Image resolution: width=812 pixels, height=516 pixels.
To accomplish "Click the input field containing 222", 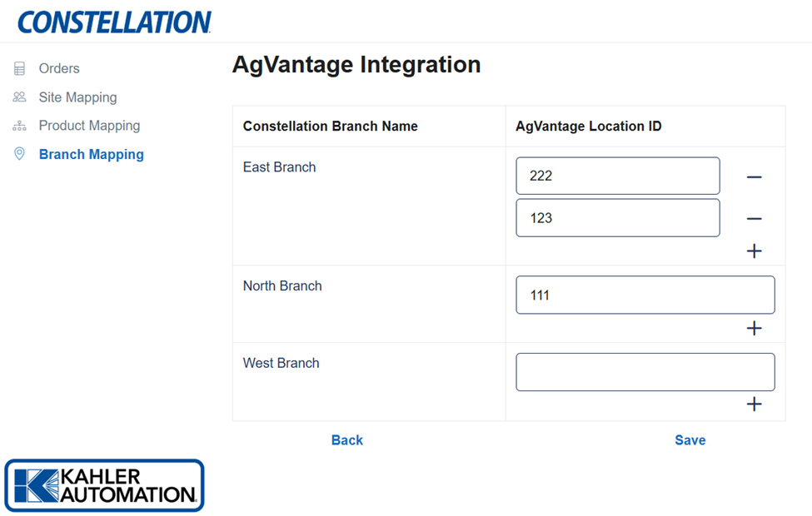I will coord(617,176).
